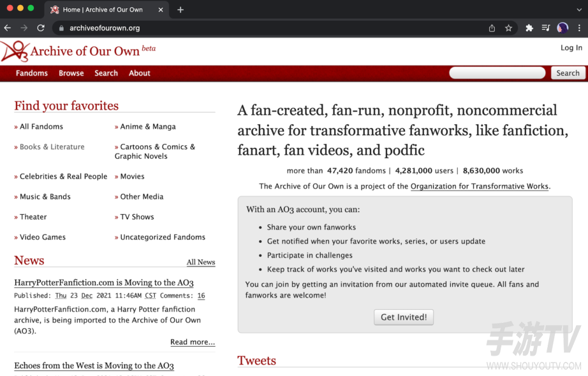Open the Fandoms menu
The image size is (588, 376).
(x=31, y=73)
